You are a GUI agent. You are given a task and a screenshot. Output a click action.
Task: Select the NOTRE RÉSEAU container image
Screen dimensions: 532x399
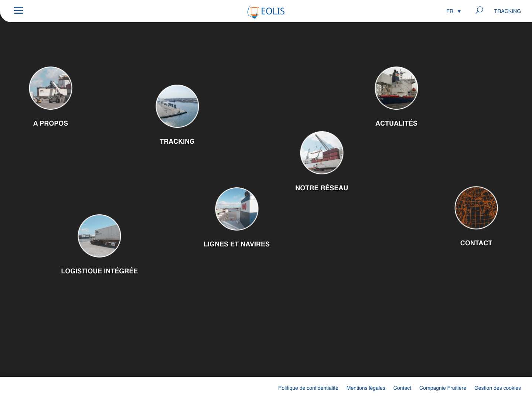click(x=321, y=153)
